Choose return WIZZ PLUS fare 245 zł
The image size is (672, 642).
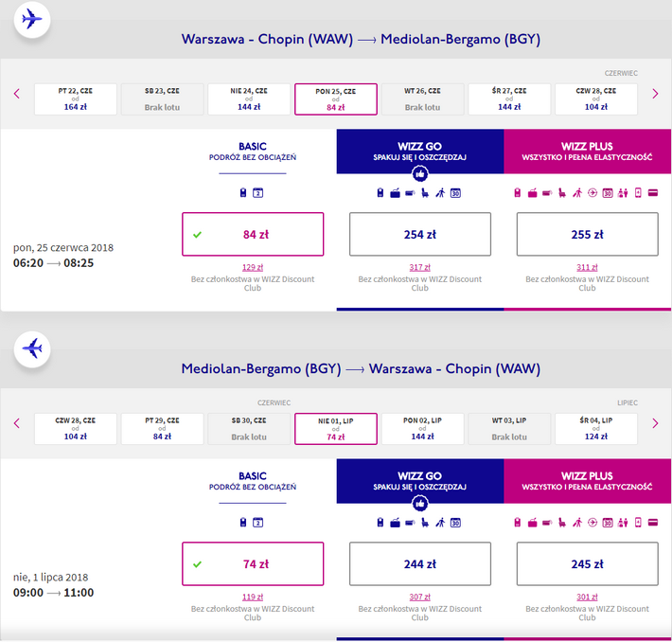587,564
